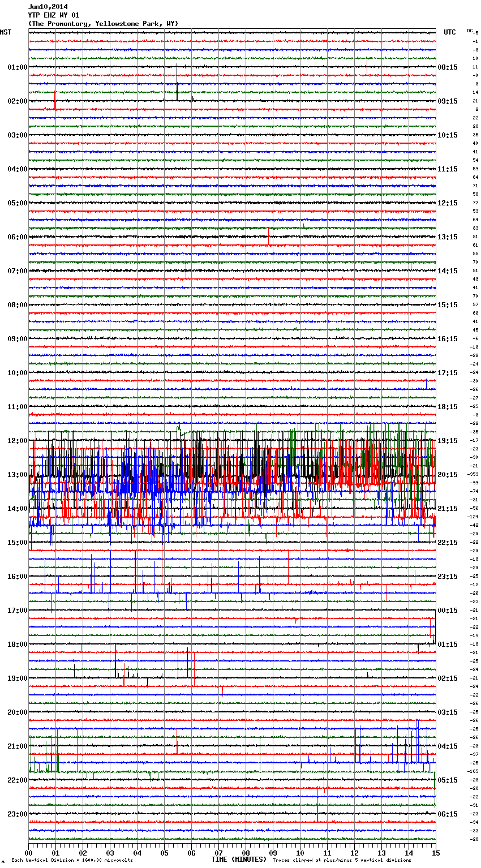Click the UTC column header
This screenshot has height=868, width=481.
(x=449, y=32)
